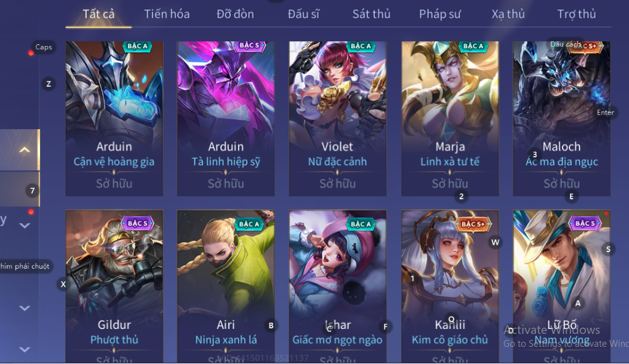Expand sidebar section below the red dot
Viewport: 629px width, 364px height.
click(x=25, y=226)
